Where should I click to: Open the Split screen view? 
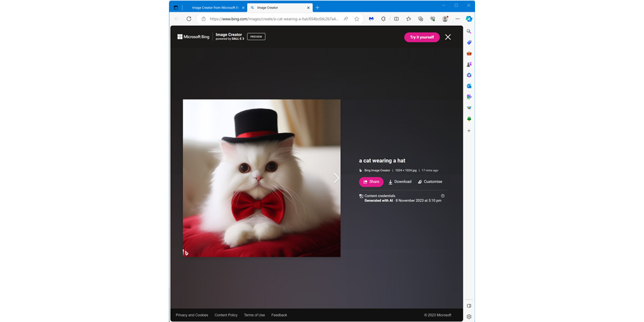coord(396,19)
